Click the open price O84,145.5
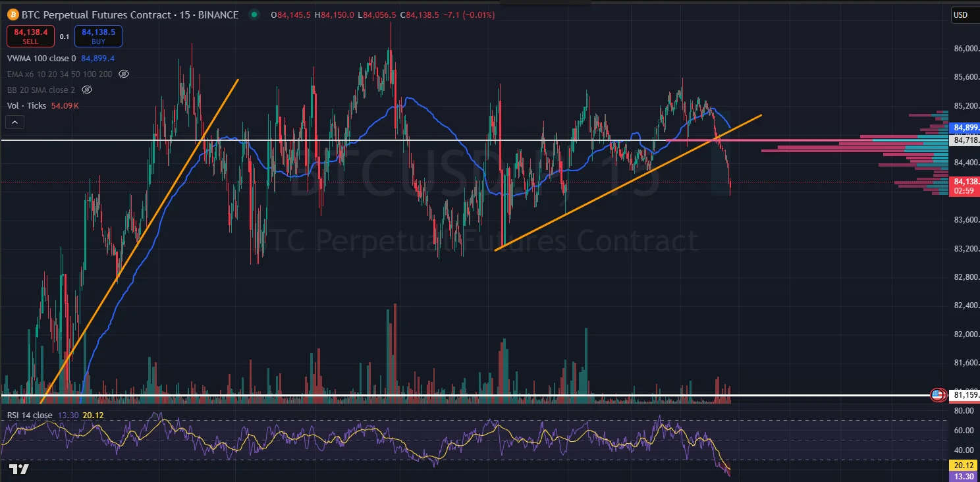This screenshot has height=482, width=980. click(x=291, y=14)
